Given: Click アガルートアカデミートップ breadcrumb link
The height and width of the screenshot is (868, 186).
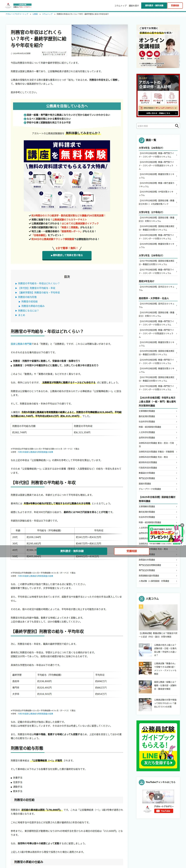Looking at the screenshot, I should (x=17, y=14).
